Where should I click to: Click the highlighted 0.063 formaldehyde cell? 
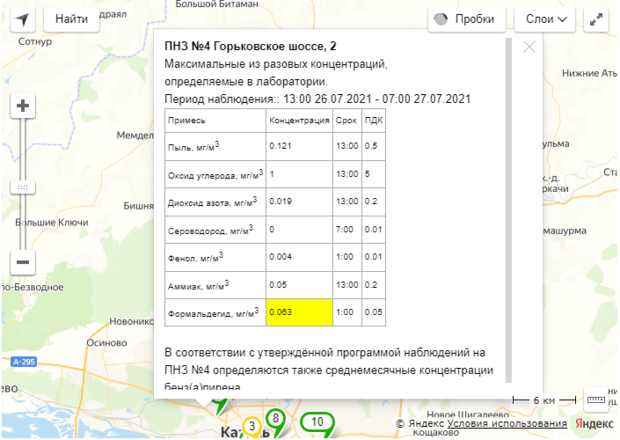299,312
